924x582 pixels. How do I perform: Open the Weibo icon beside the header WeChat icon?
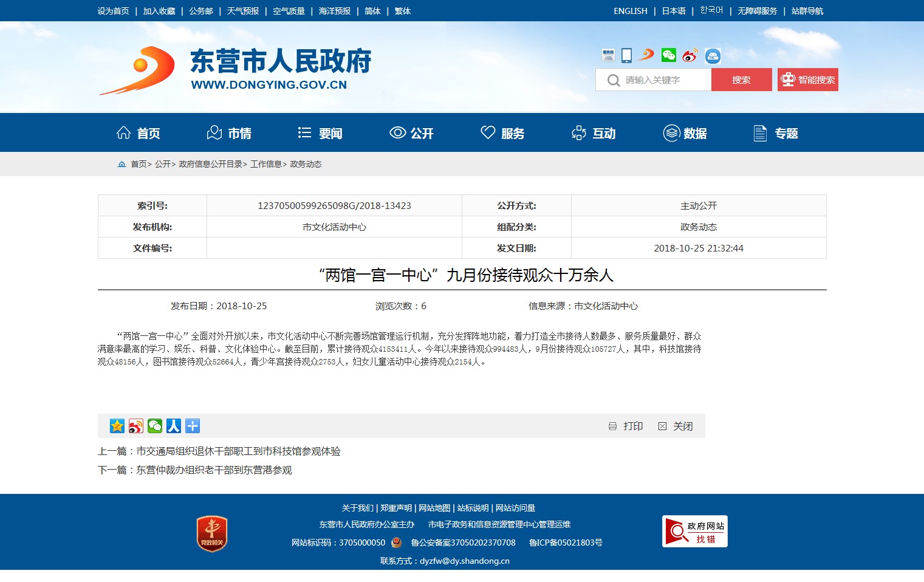[x=690, y=55]
